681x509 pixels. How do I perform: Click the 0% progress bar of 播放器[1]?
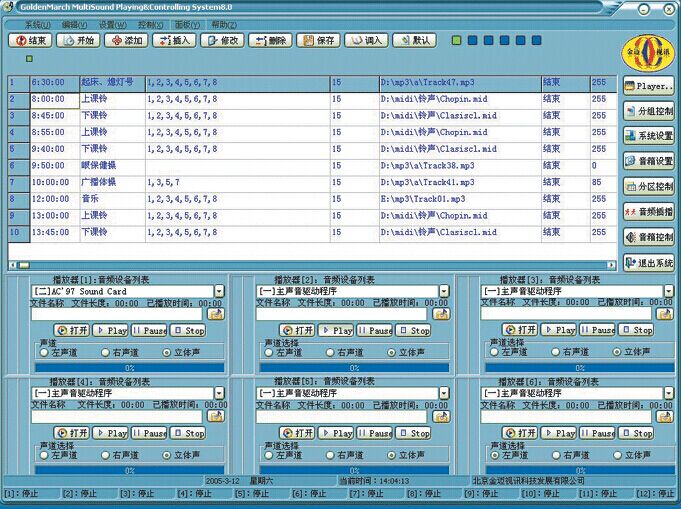(129, 368)
